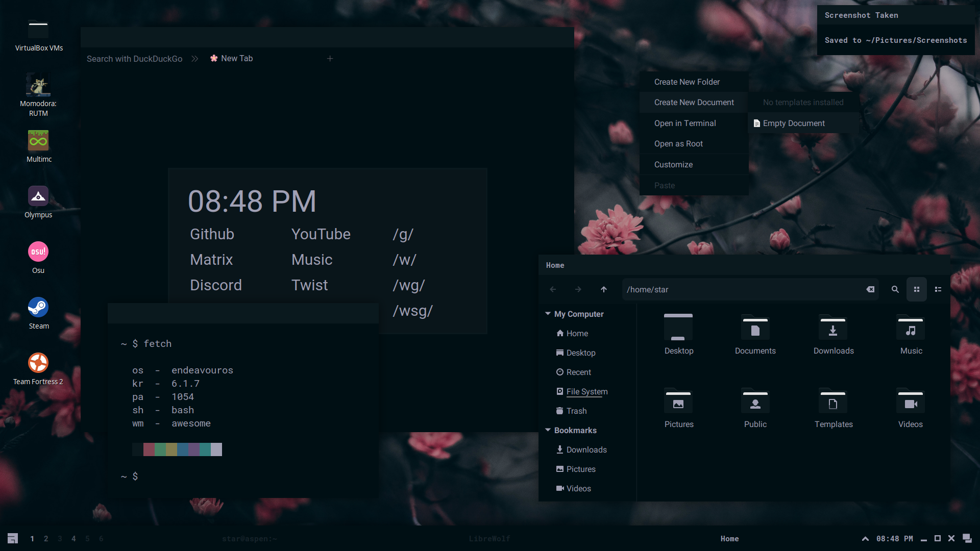
Task: Switch to icon grid view
Action: pyautogui.click(x=917, y=289)
